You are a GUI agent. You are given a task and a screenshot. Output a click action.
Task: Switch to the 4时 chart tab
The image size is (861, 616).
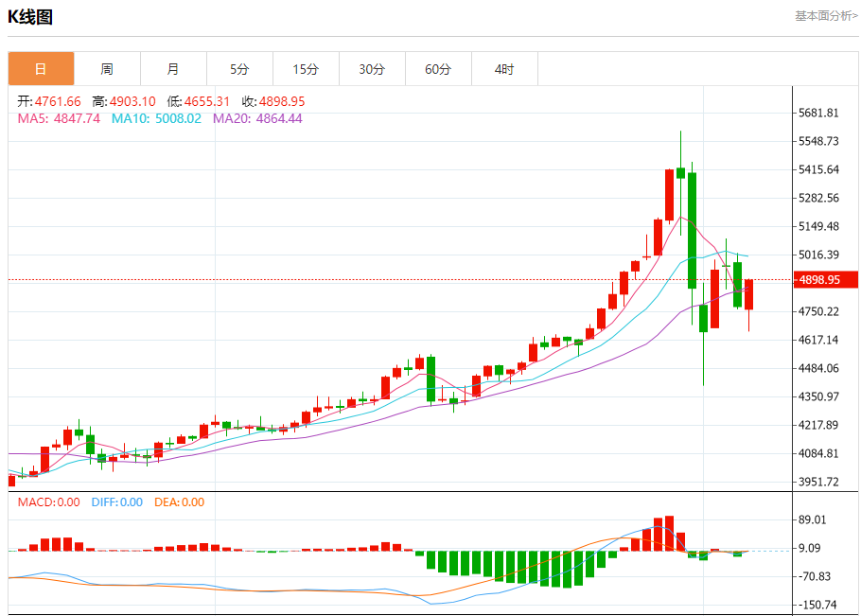coord(504,69)
